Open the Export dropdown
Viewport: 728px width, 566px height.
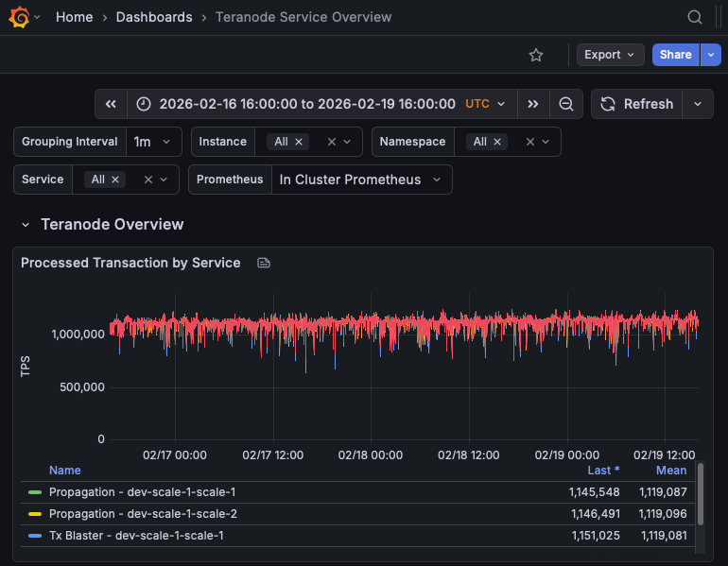tap(610, 55)
